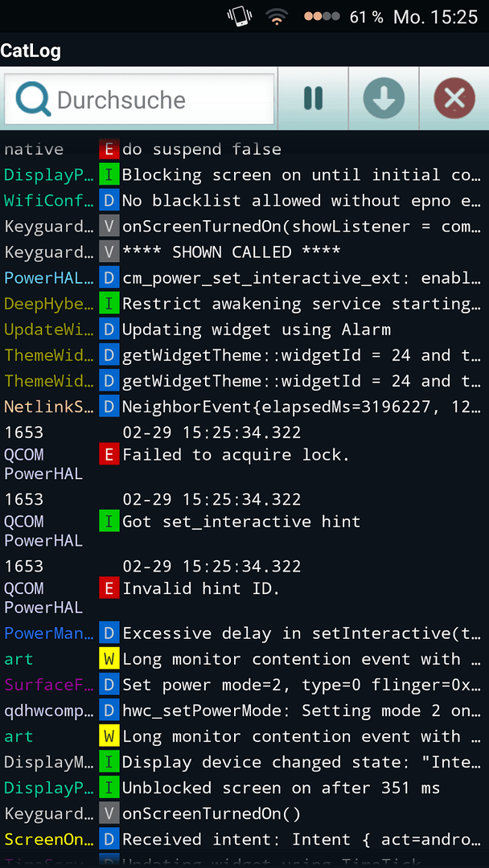Expand the '**** SHOWN CALLED ****' log entry
489x868 pixels.
pyautogui.click(x=244, y=252)
